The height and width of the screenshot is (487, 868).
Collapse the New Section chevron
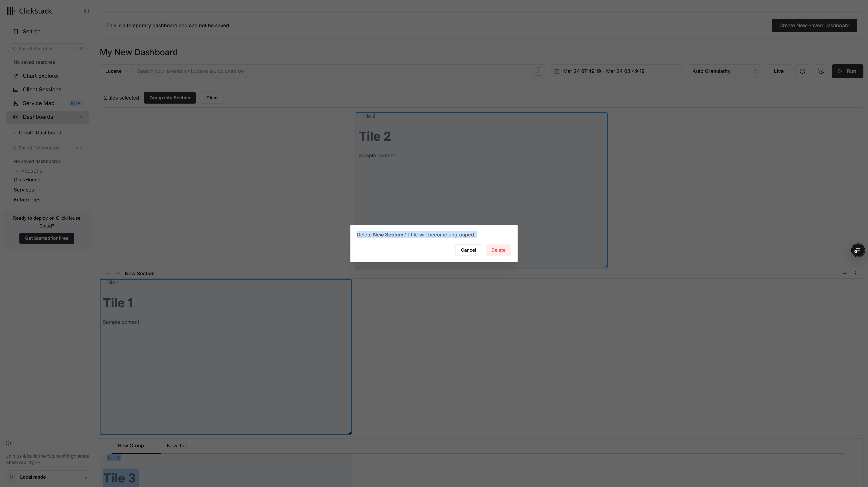(118, 273)
